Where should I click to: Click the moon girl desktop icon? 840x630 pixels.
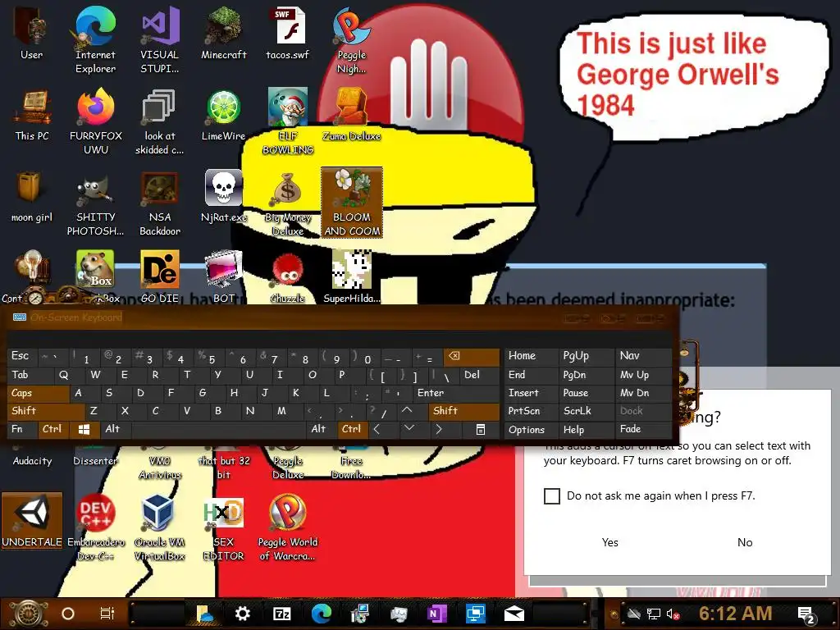click(32, 197)
